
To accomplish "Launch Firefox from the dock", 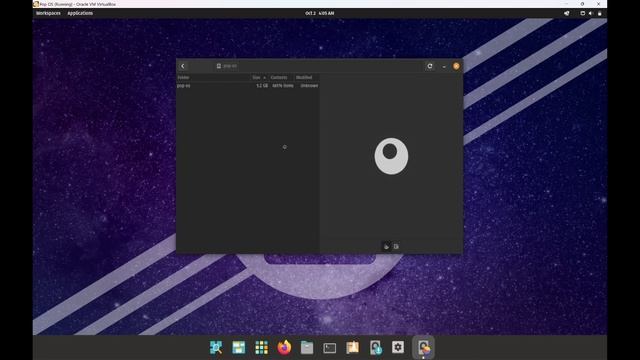I will tap(284, 347).
